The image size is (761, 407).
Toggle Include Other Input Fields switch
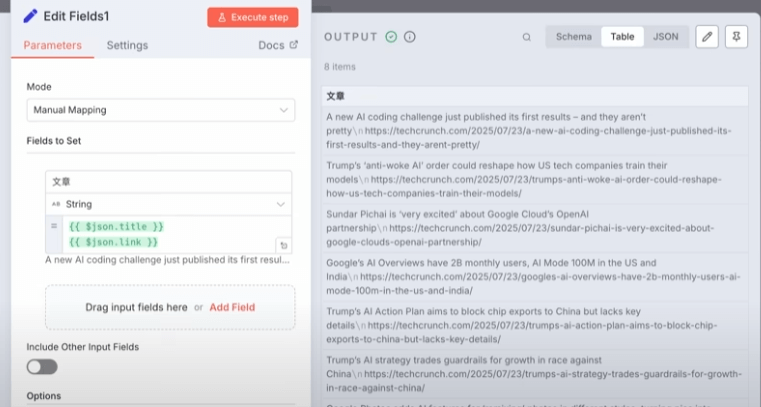click(x=42, y=367)
